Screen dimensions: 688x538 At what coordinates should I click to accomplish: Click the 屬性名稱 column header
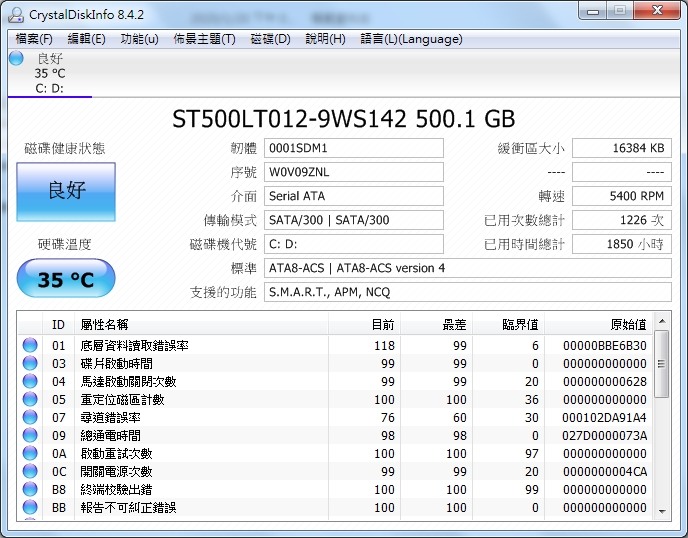coord(201,325)
